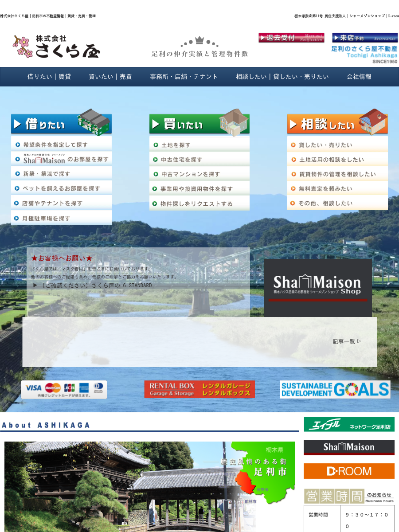Open その他、相談したい

click(x=337, y=203)
